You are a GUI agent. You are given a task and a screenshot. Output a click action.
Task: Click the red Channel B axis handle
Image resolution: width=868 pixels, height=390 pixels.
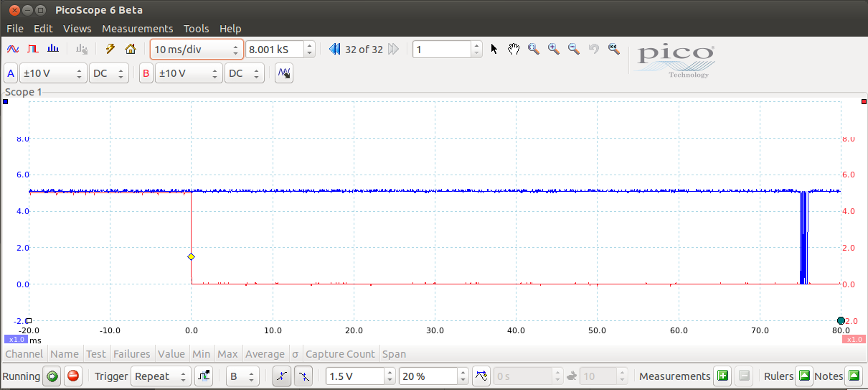[864, 102]
